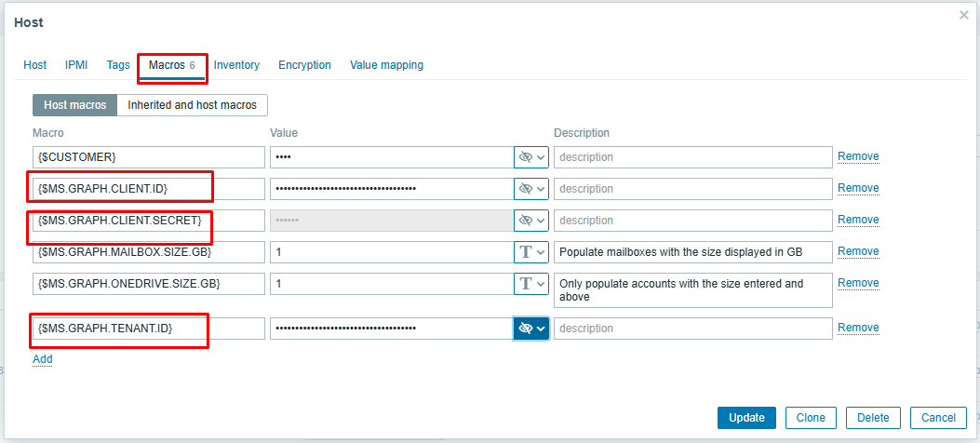Edit the {$MS.GRAPH.MAILBOX.SIZE.GB} macro name field
Image resolution: width=980 pixels, height=443 pixels.
pos(149,252)
